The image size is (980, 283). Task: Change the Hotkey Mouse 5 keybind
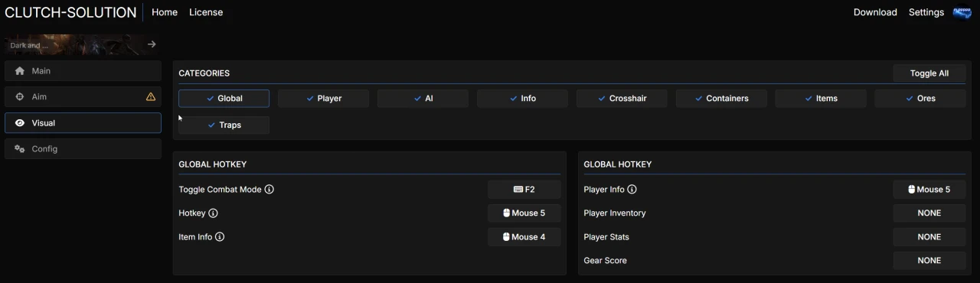[524, 213]
